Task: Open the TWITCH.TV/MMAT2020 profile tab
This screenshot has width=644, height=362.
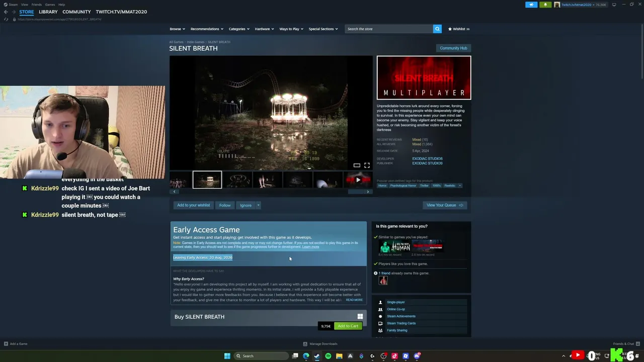Action: 121,12
